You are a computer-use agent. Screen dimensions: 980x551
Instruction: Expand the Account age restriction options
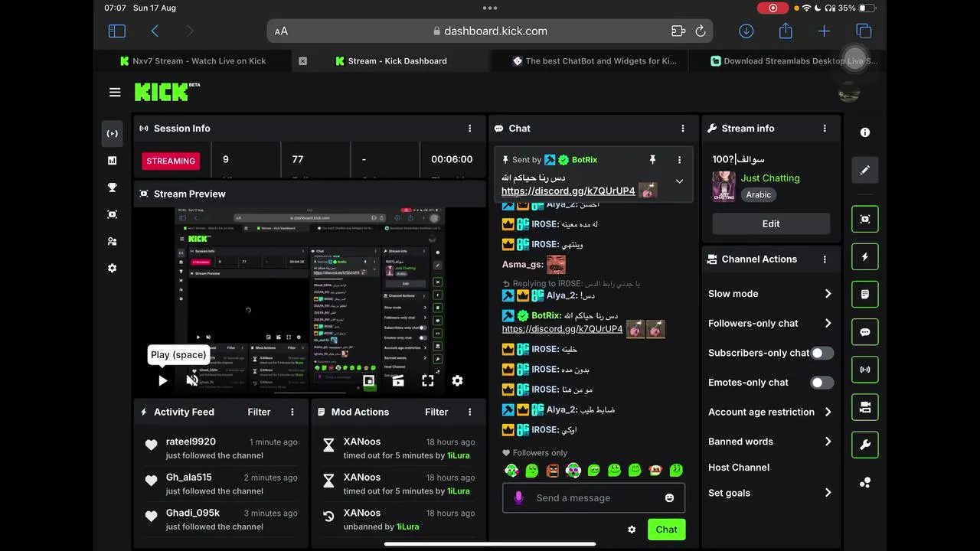click(x=828, y=412)
